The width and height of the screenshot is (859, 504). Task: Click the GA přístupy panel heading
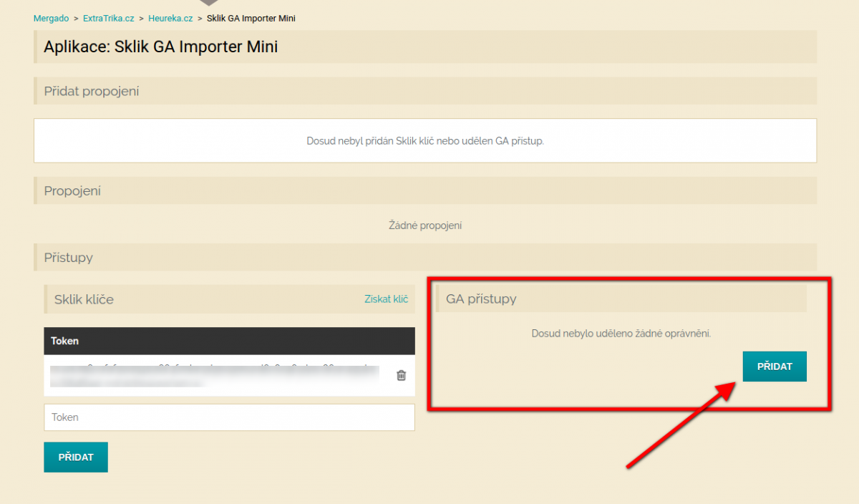pyautogui.click(x=621, y=299)
